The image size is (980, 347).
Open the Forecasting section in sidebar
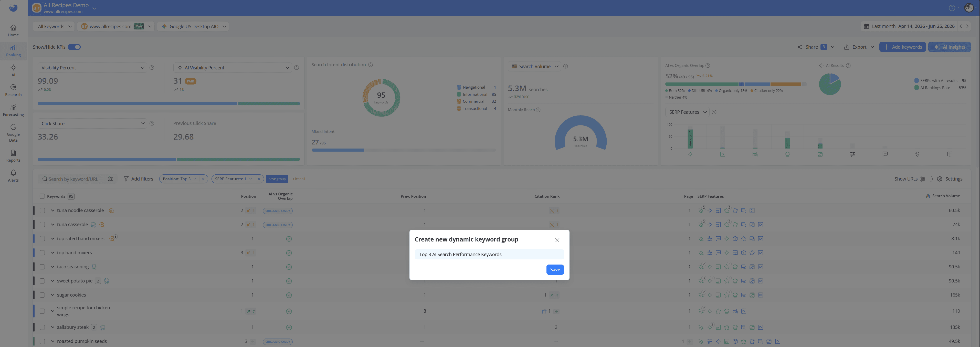(x=13, y=110)
